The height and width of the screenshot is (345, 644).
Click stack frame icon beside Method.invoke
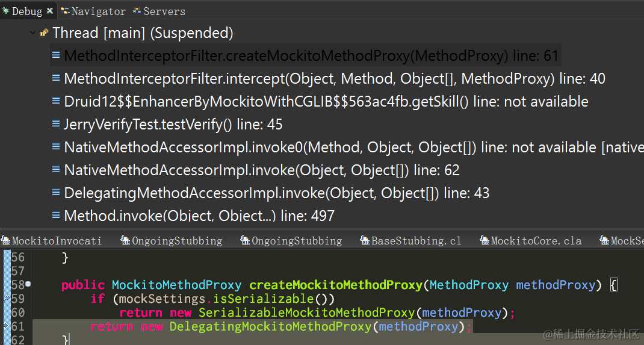56,215
